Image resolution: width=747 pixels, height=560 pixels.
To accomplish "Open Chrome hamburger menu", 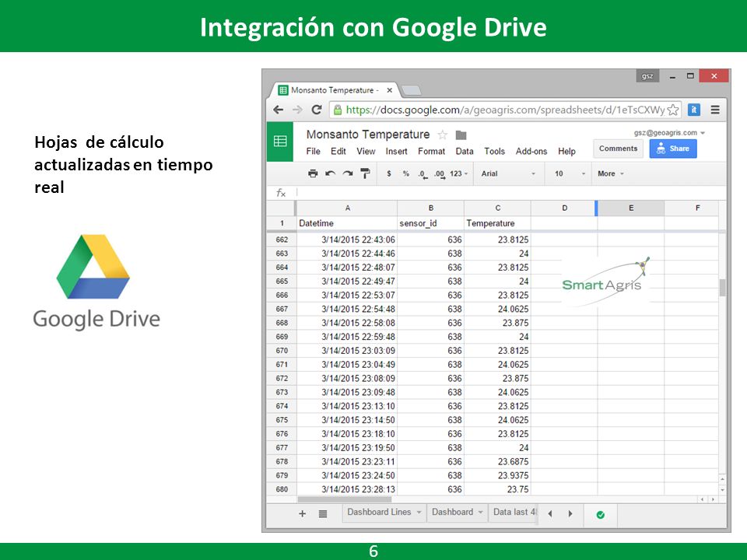I will (x=715, y=110).
